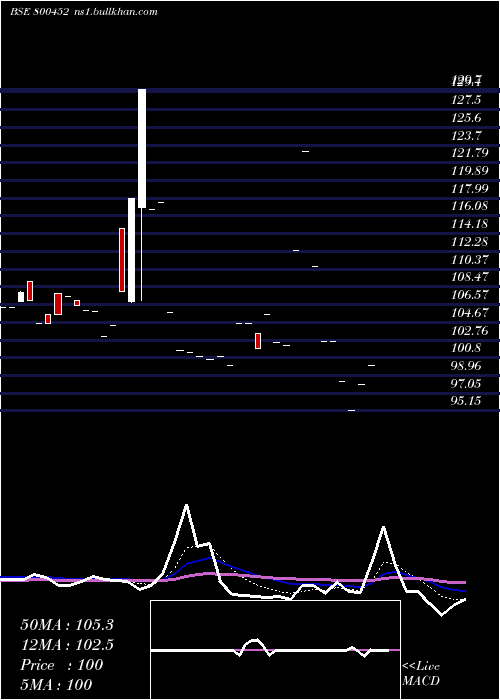Click the first volume spike peak
The width and height of the screenshot is (500, 700).
(186, 506)
